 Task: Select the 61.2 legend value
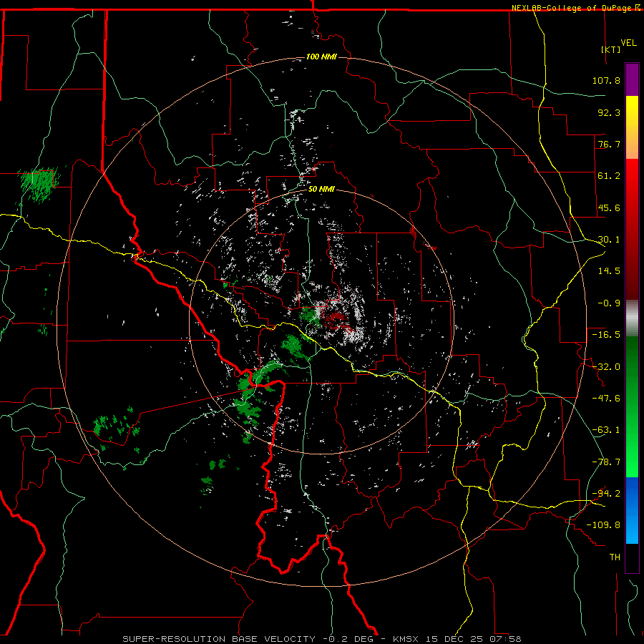click(609, 176)
